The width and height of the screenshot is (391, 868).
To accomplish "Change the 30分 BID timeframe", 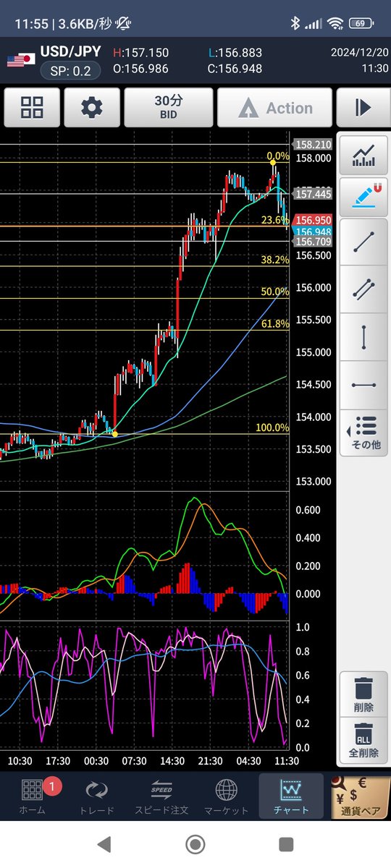I will point(169,108).
